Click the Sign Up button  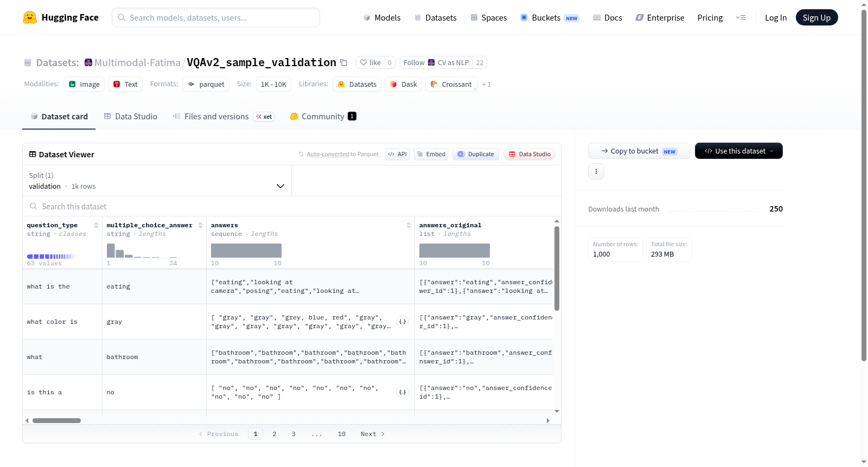(816, 17)
